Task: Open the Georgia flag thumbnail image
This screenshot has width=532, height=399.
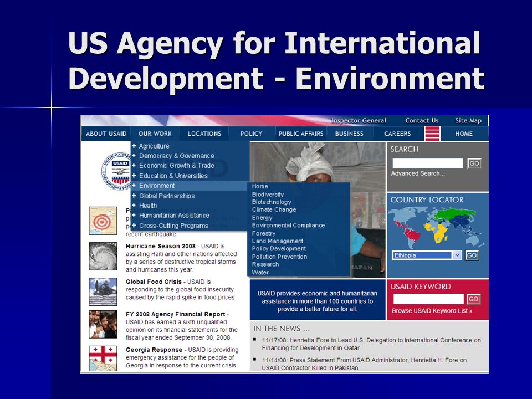Action: 103,359
